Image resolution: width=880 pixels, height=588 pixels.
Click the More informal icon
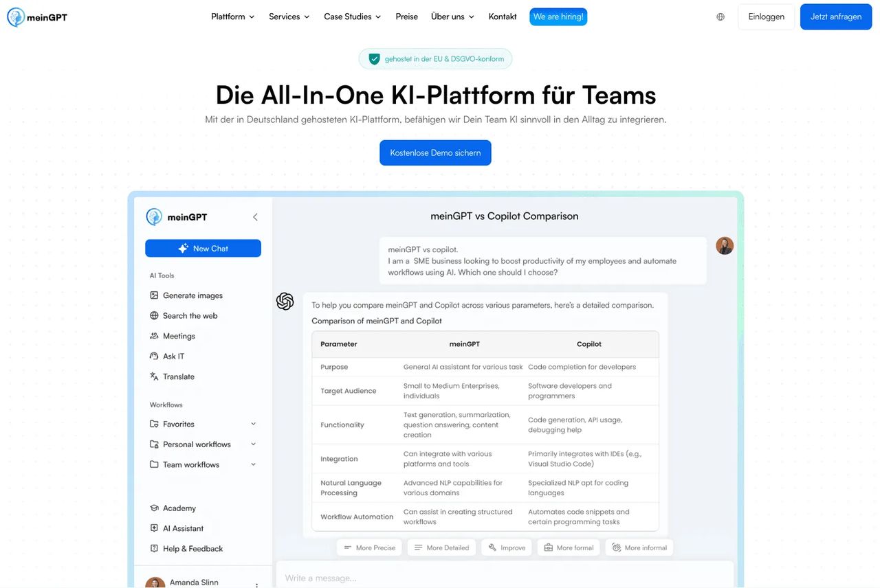(617, 548)
